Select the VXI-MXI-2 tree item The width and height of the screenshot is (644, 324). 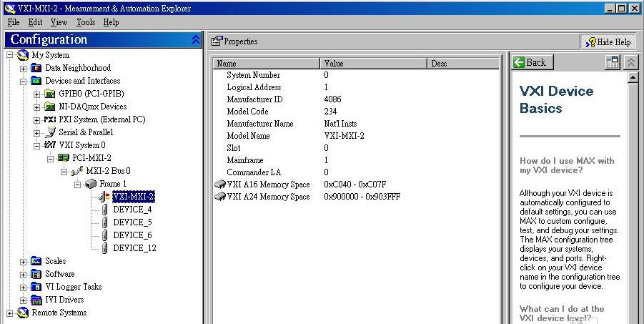pos(133,197)
